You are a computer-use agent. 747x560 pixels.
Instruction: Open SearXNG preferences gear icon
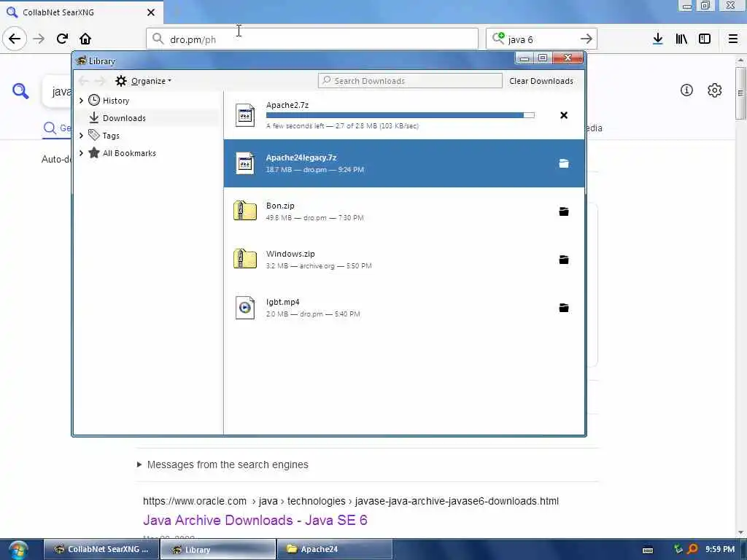715,90
